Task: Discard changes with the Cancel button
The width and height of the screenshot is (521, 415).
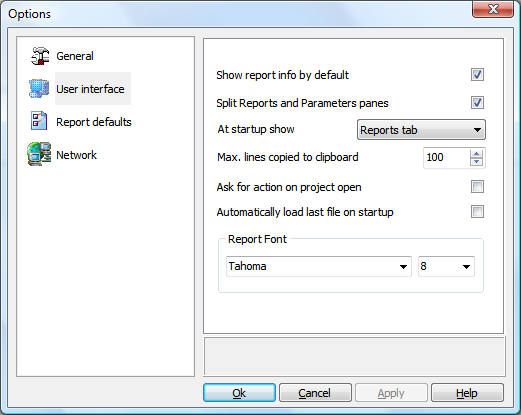Action: coord(315,393)
